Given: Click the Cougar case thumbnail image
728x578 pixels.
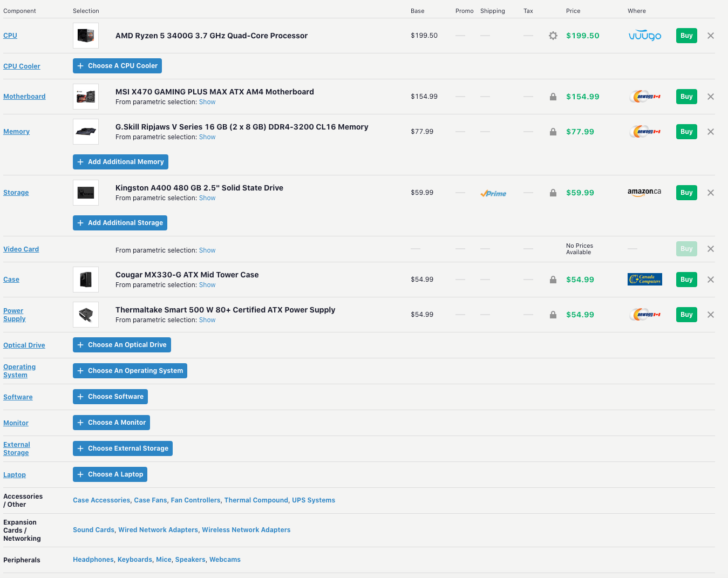Looking at the screenshot, I should (x=86, y=279).
